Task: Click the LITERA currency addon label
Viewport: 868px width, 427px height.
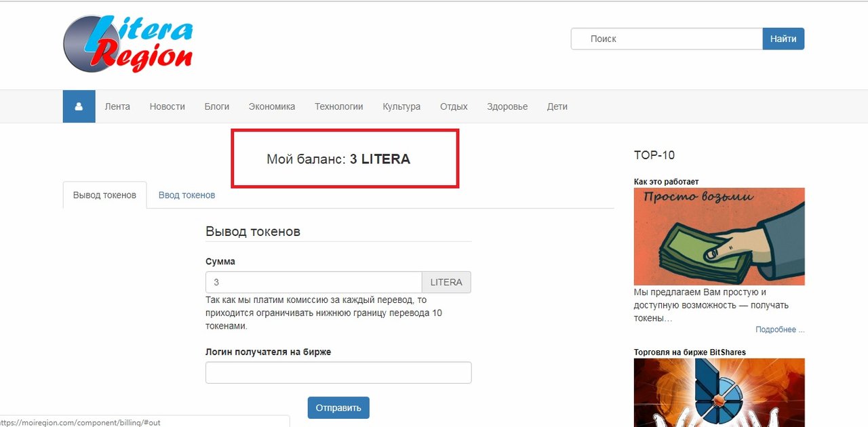Action: coord(446,282)
